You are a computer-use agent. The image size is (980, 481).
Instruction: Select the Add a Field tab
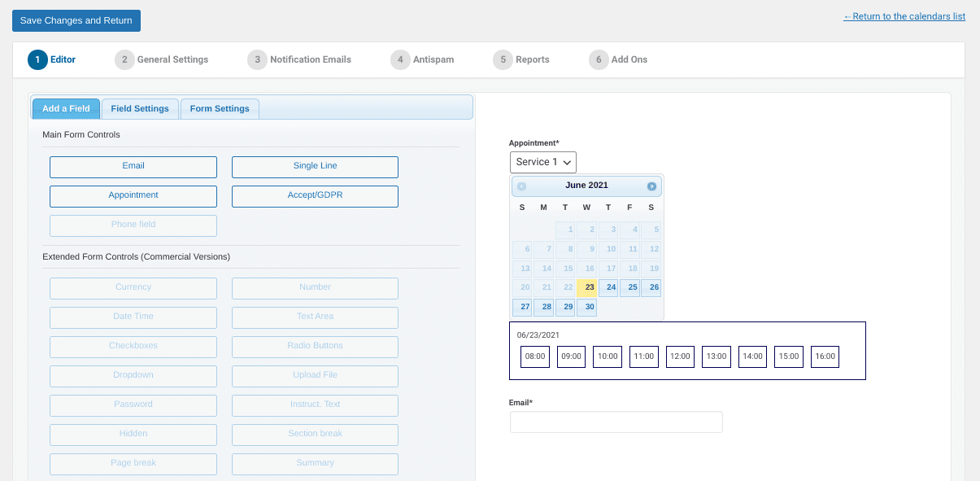(x=66, y=108)
